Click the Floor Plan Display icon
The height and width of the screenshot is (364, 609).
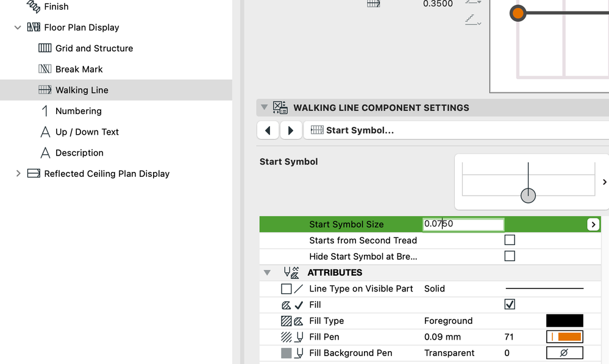point(34,27)
